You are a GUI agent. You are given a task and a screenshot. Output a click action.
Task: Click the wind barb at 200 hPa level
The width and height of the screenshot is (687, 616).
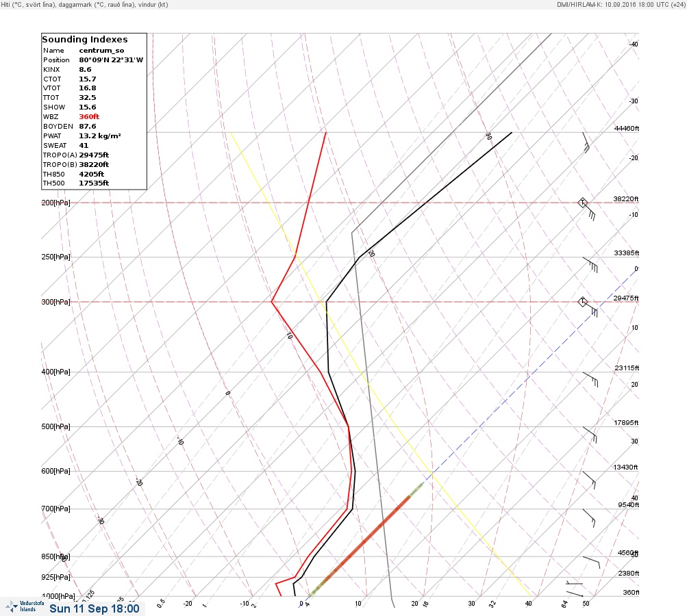coord(587,209)
